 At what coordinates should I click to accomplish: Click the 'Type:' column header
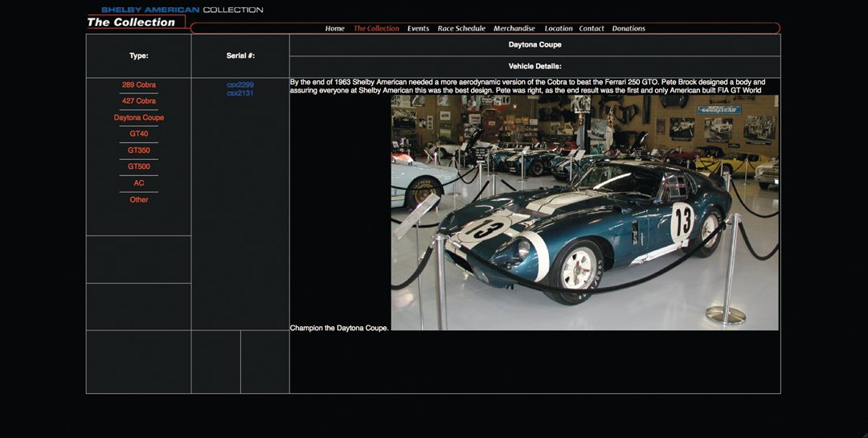(x=139, y=55)
